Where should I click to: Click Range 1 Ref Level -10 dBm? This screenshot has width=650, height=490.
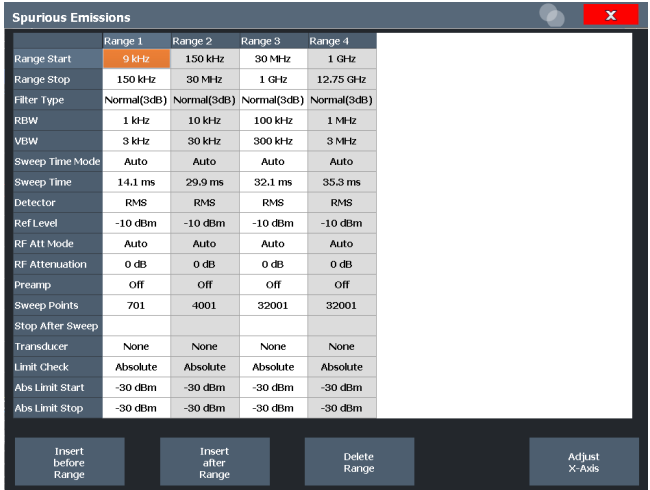(136, 223)
